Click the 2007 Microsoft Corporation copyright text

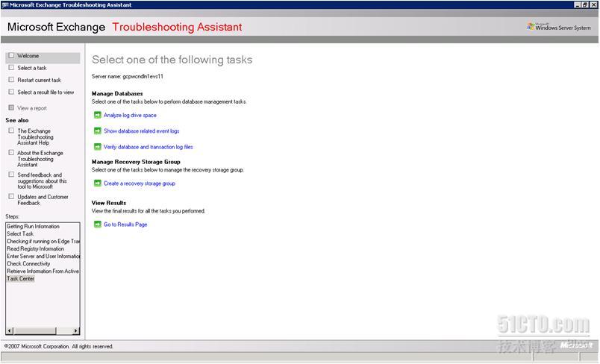(x=58, y=346)
